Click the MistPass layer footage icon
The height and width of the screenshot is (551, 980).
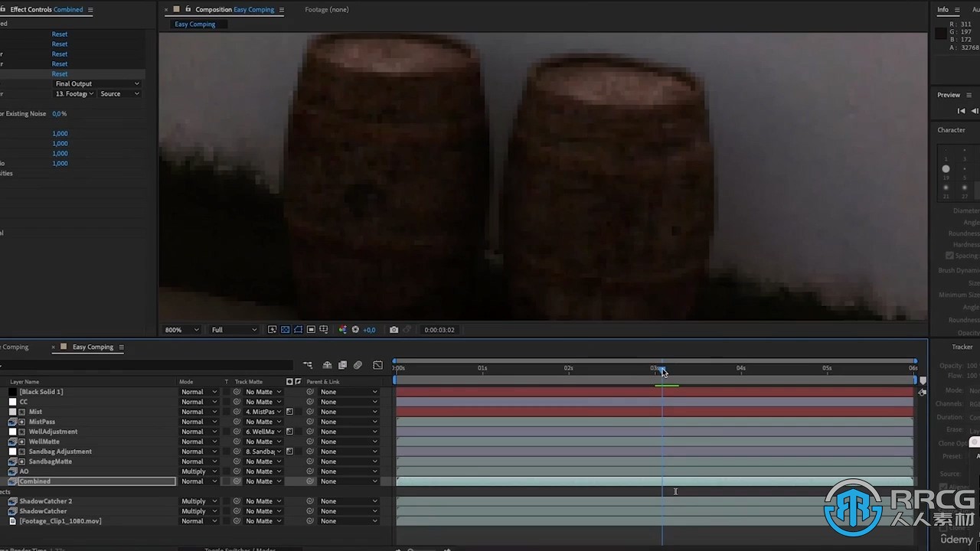[12, 422]
